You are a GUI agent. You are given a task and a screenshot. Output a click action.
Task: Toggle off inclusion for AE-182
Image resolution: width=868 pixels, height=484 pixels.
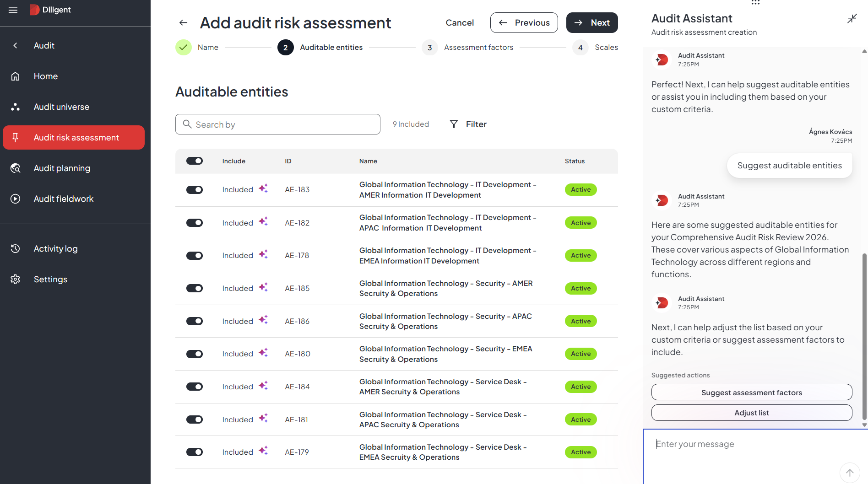tap(195, 223)
